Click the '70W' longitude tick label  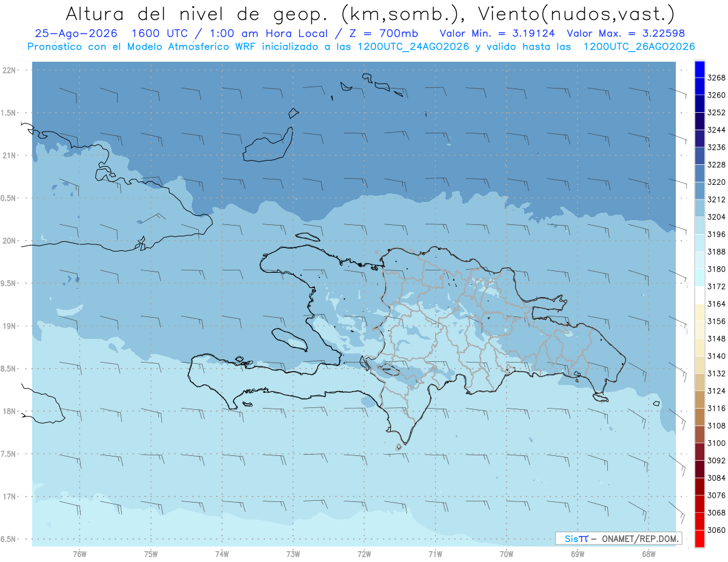(507, 553)
